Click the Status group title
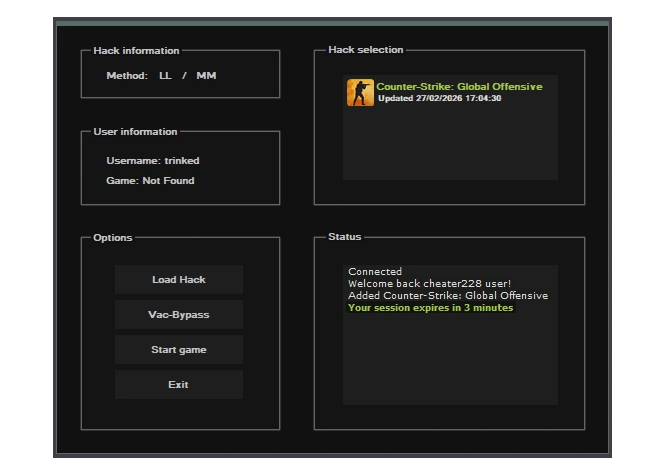The height and width of the screenshot is (475, 664). point(345,237)
